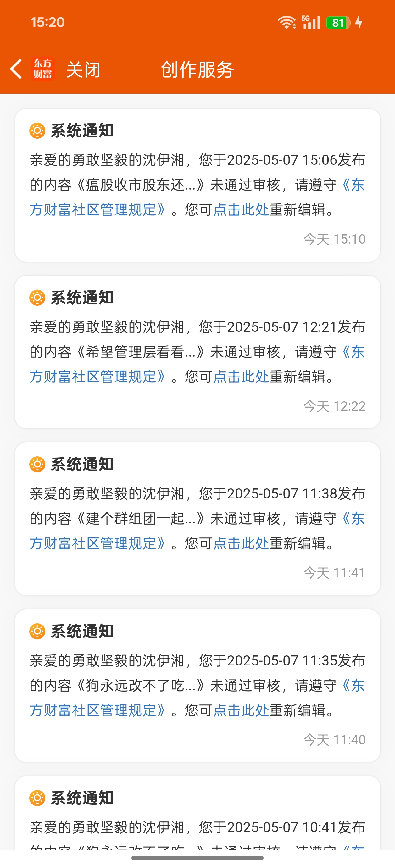This screenshot has width=395, height=868.
Task: Open 点击此处 link for 瘟股收市股东还 post
Action: click(241, 210)
